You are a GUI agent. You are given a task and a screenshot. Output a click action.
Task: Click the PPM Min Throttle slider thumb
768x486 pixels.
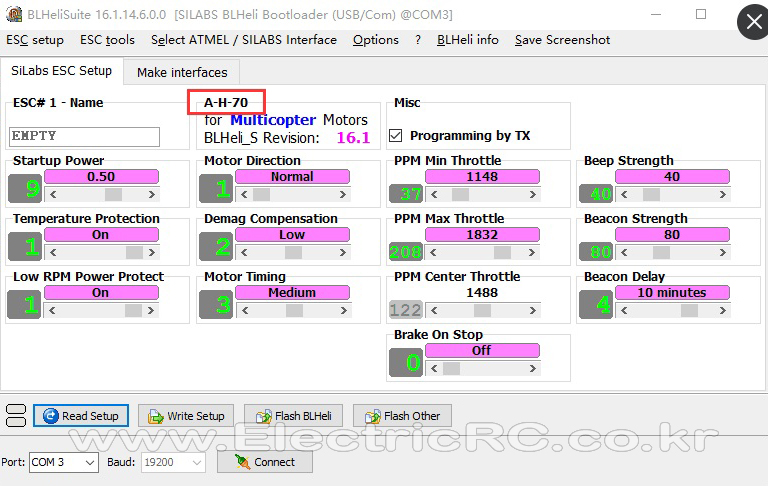click(460, 194)
